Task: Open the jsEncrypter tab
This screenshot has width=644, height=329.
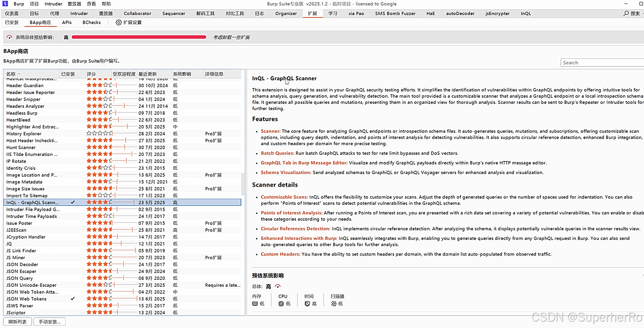Action: 498,14
